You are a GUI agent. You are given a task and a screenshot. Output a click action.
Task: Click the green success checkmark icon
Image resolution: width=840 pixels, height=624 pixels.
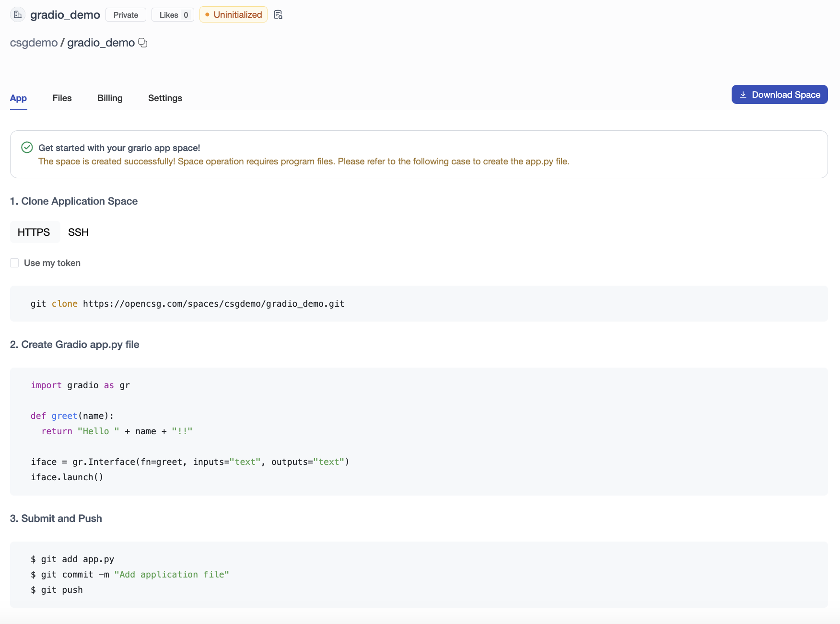(x=27, y=148)
